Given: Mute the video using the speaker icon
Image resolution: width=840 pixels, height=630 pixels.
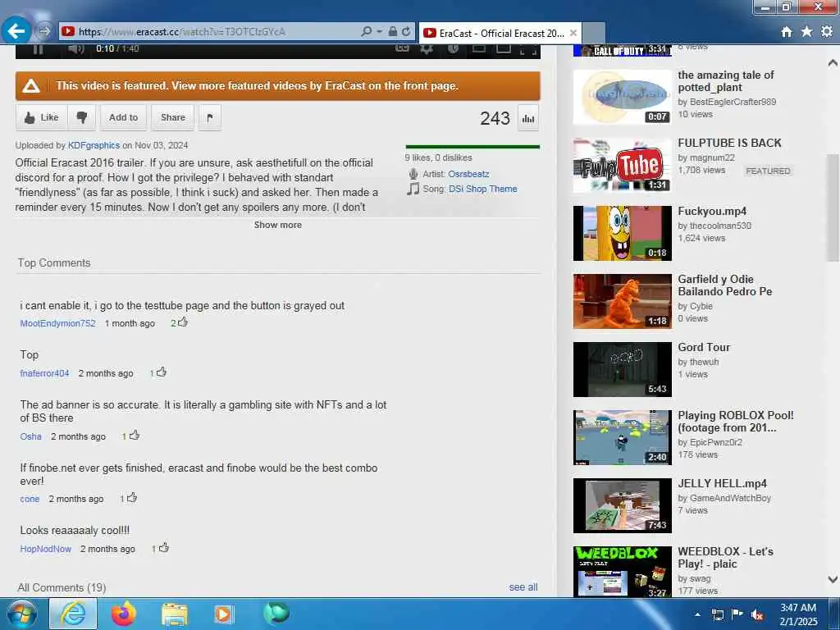Looking at the screenshot, I should tap(76, 49).
